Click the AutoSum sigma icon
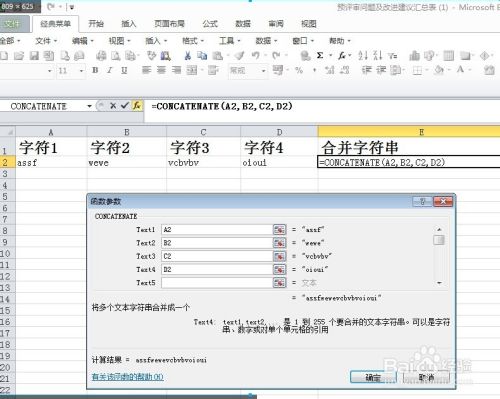The image size is (500, 399). 320,56
